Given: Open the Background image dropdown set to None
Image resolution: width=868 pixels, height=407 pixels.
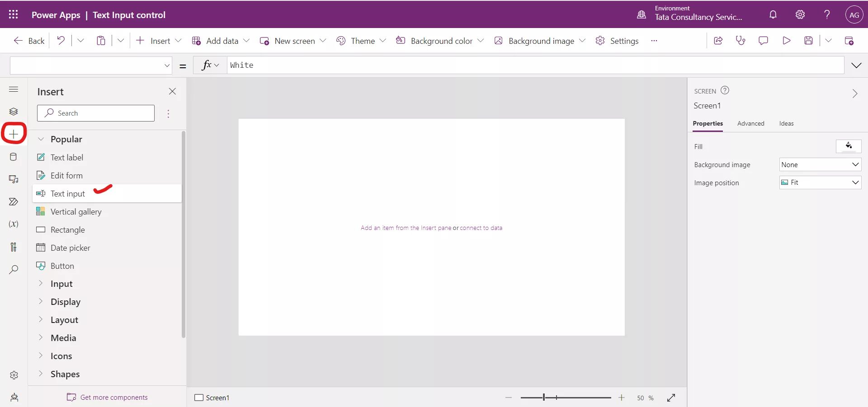Looking at the screenshot, I should pyautogui.click(x=820, y=164).
